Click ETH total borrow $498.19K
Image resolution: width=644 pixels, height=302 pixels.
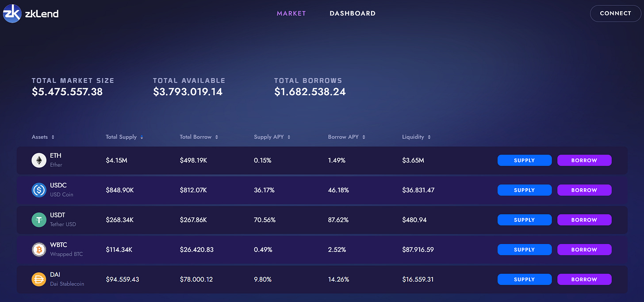coord(193,160)
